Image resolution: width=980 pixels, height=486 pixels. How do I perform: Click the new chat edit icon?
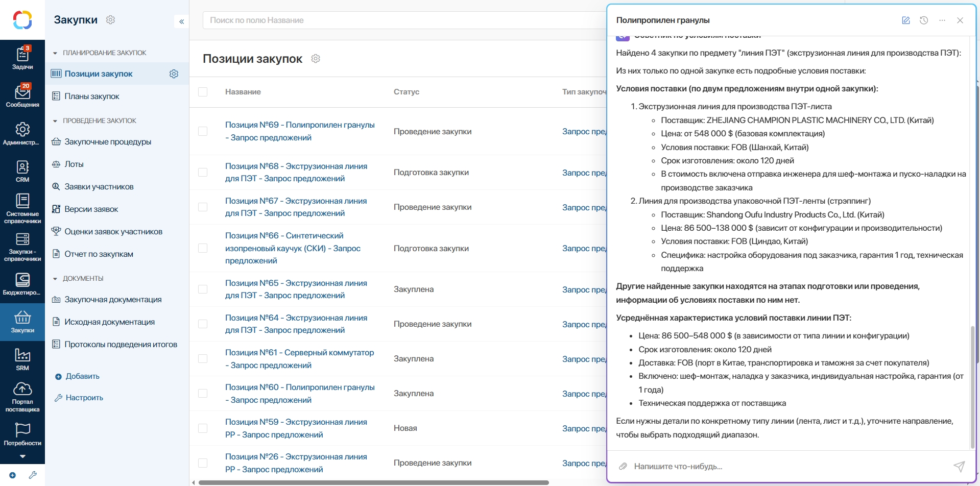[906, 20]
